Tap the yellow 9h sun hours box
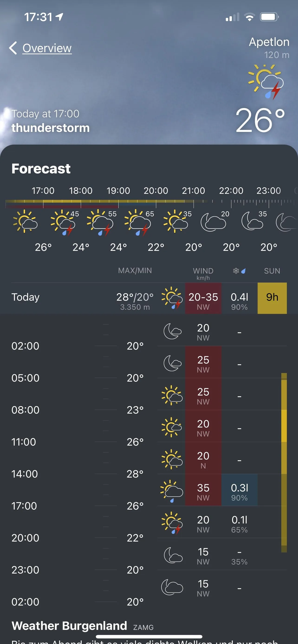This screenshot has height=644, width=298. (272, 298)
